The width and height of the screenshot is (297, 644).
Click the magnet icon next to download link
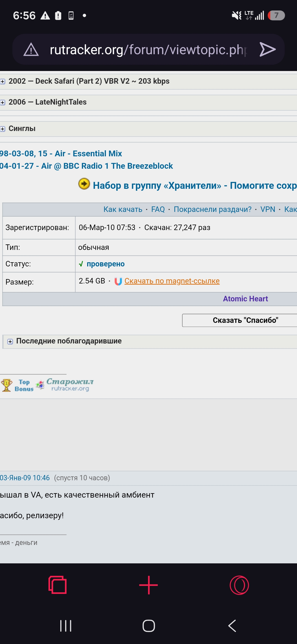(118, 281)
